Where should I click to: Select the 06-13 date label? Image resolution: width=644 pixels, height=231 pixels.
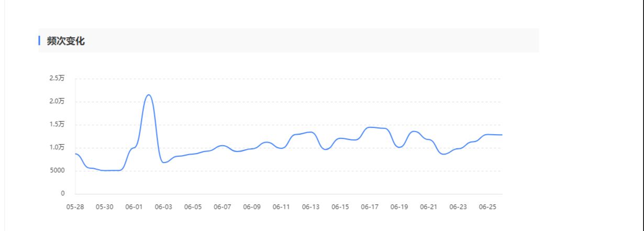tap(310, 207)
